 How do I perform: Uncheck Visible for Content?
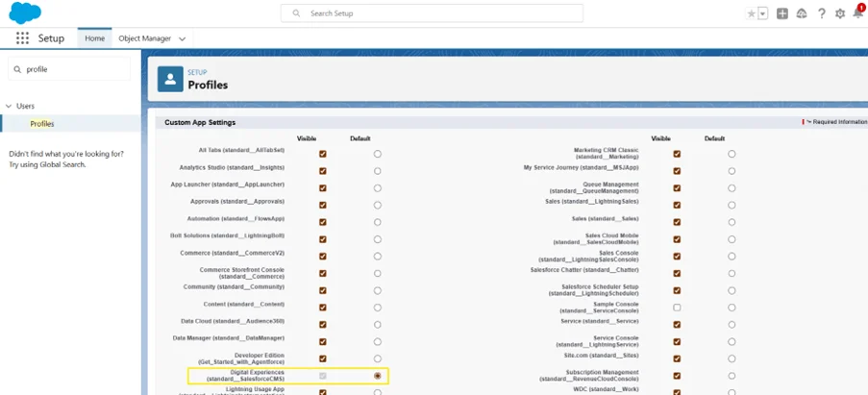pos(323,308)
